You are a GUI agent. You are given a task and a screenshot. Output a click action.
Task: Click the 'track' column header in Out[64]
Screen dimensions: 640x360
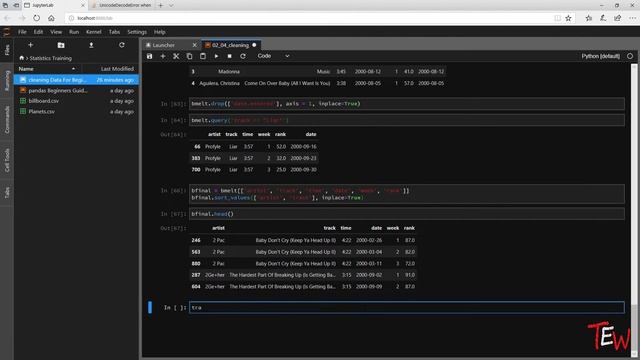point(231,134)
